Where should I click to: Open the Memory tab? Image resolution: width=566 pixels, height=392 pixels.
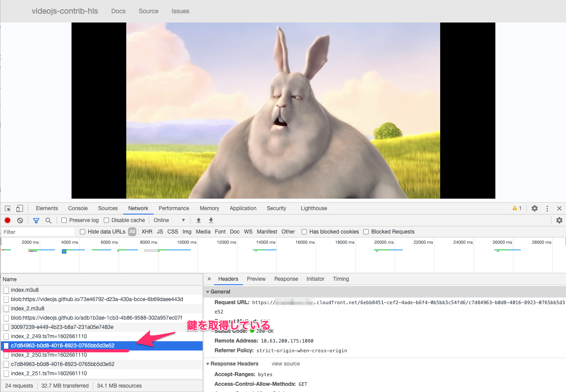(x=209, y=208)
